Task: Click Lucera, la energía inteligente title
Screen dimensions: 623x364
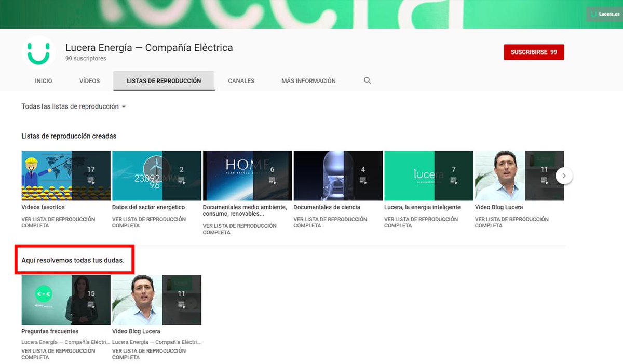Action: [422, 207]
